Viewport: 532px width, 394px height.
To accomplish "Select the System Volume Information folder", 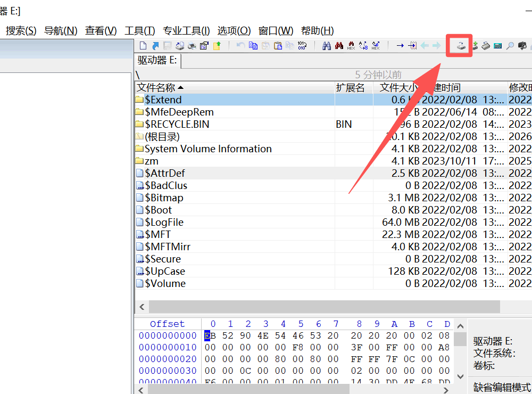I will 207,149.
